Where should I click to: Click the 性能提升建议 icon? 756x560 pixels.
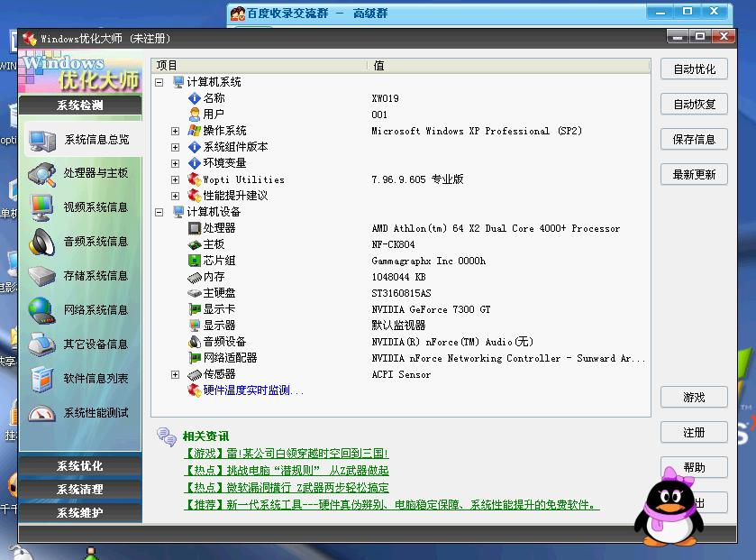(x=195, y=196)
